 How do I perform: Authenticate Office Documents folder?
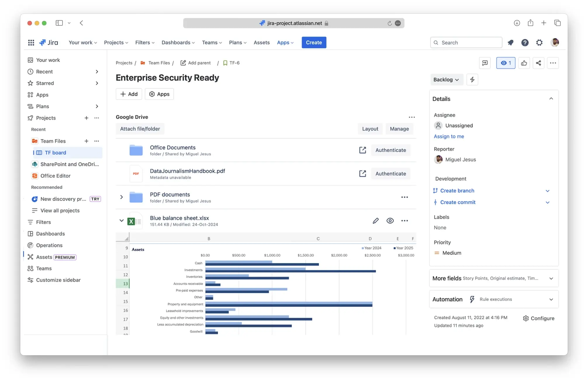click(x=390, y=150)
